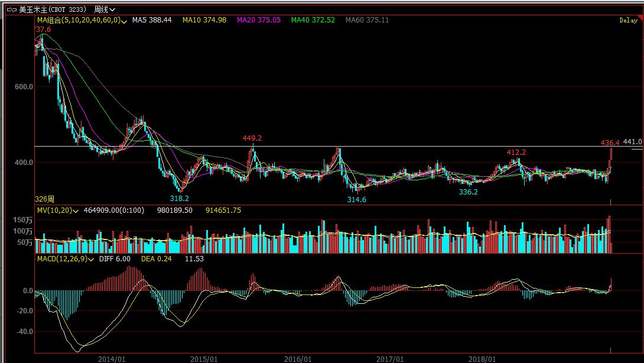The width and height of the screenshot is (644, 363).
Task: Open the 周线 period dropdown
Action: tap(103, 9)
